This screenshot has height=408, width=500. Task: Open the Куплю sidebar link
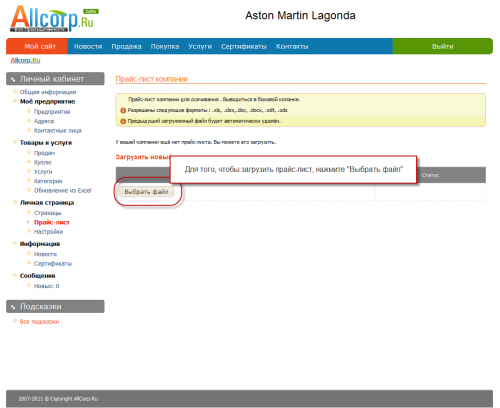pos(43,162)
